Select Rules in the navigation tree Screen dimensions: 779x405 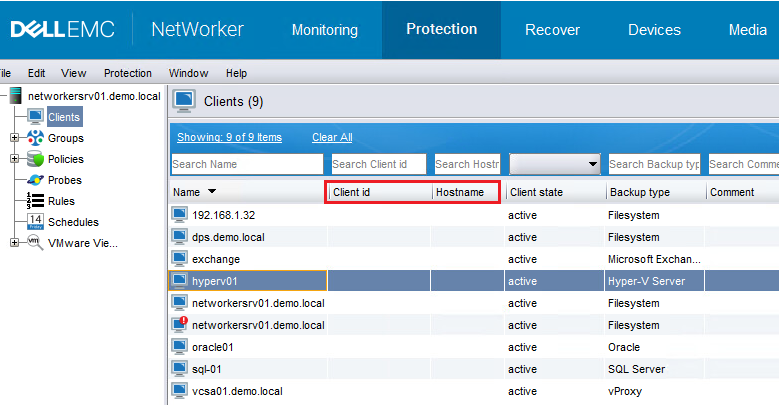tap(61, 201)
